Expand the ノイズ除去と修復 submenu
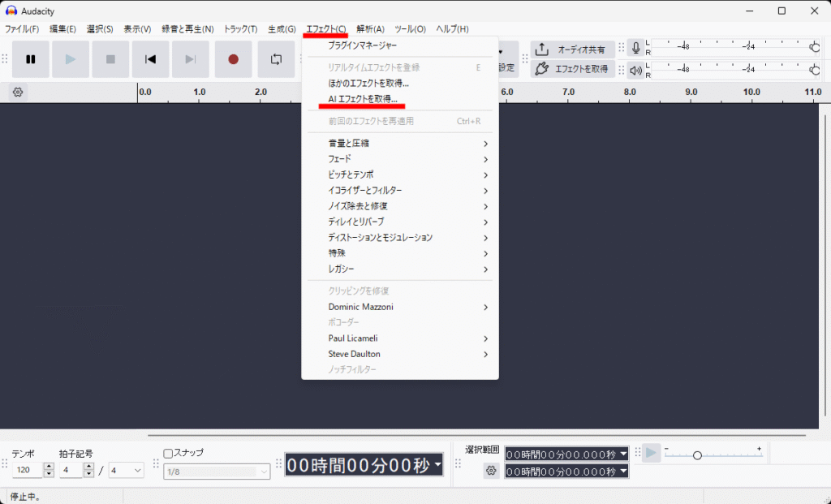Viewport: 831px width, 504px height. [x=399, y=206]
